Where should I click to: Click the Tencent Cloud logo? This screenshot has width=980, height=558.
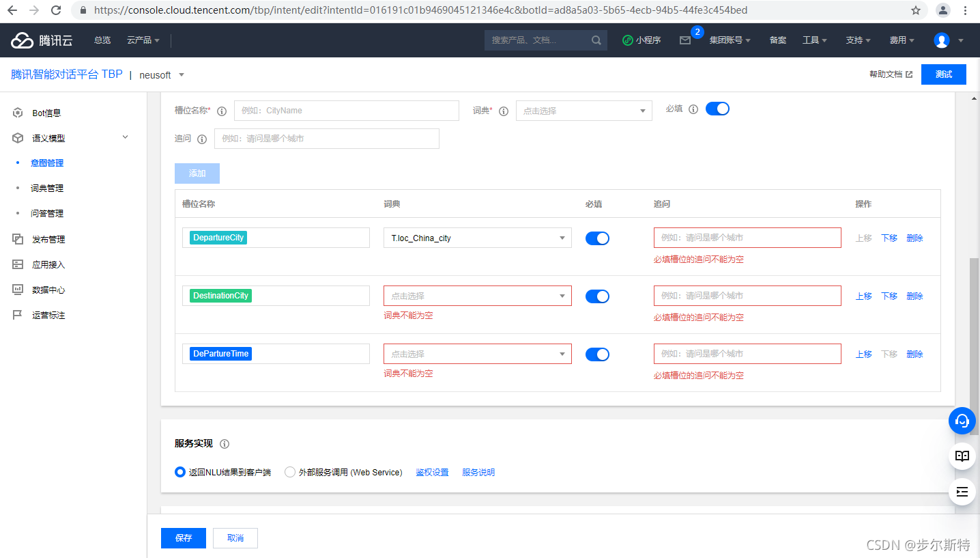click(42, 40)
